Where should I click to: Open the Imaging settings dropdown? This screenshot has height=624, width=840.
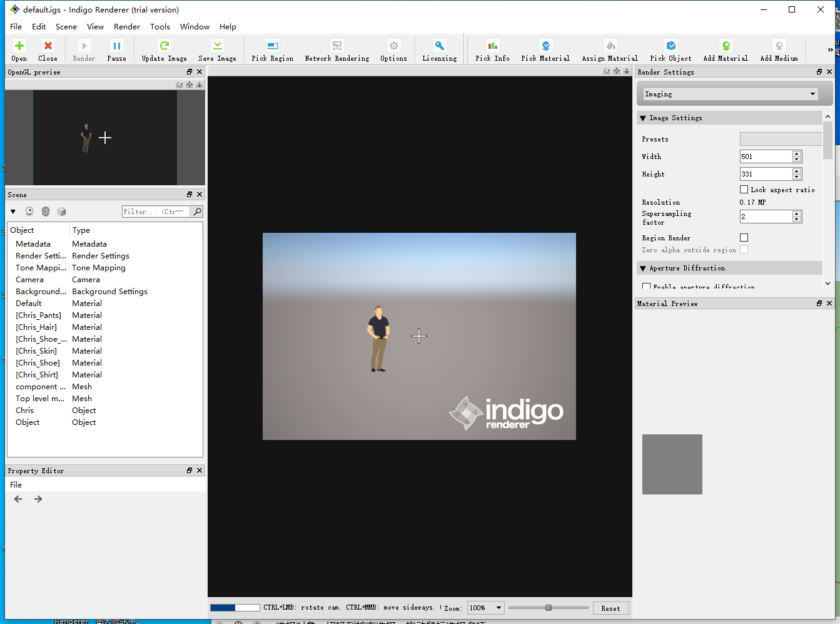point(730,94)
